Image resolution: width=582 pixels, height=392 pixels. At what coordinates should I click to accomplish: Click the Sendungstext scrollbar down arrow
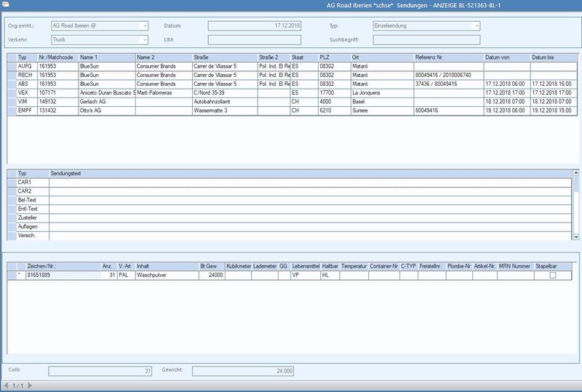576,237
